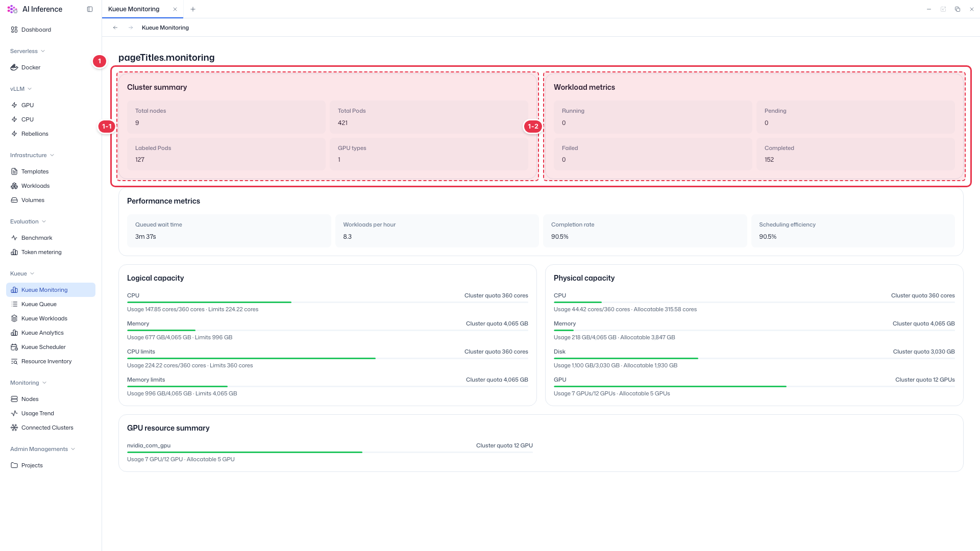Open Templates document icon
980x551 pixels.
point(14,171)
